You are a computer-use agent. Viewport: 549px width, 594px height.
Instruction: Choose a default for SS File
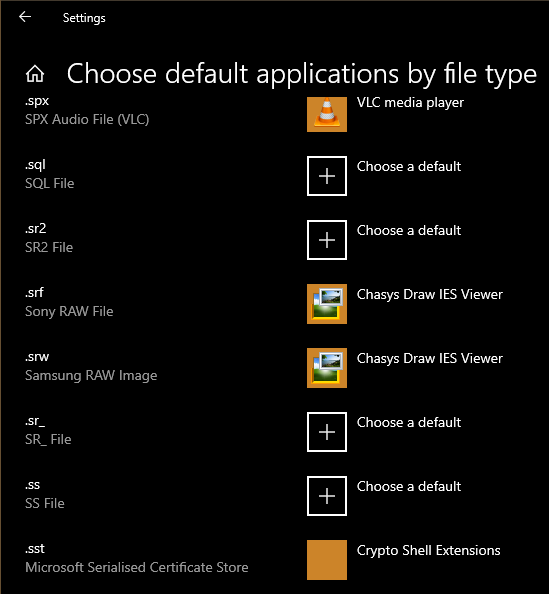tap(409, 486)
